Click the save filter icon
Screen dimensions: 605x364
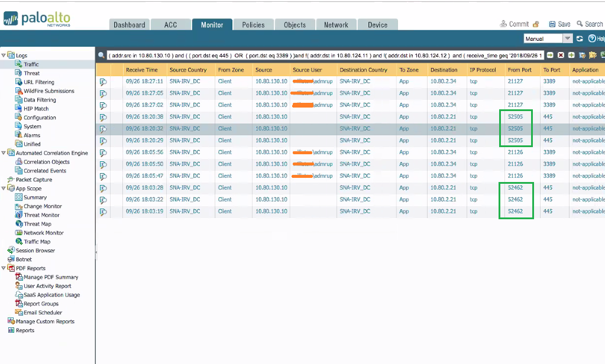pos(582,55)
